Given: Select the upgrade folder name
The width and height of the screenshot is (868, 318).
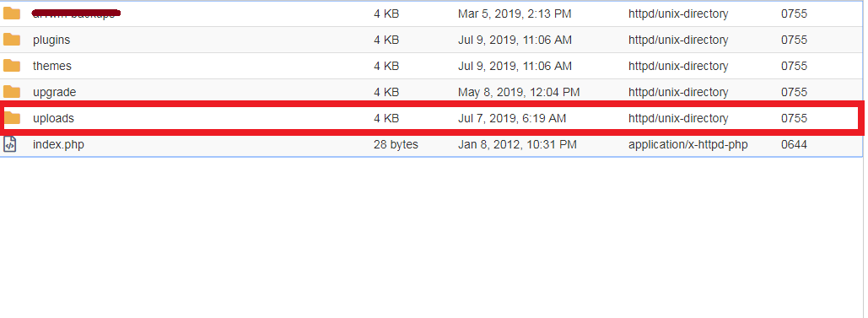Looking at the screenshot, I should pyautogui.click(x=54, y=93).
